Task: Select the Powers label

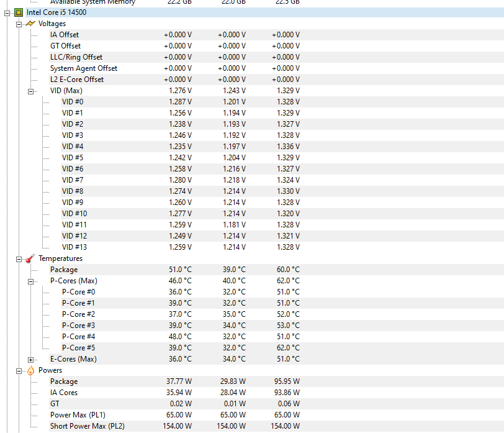Action: (x=50, y=370)
